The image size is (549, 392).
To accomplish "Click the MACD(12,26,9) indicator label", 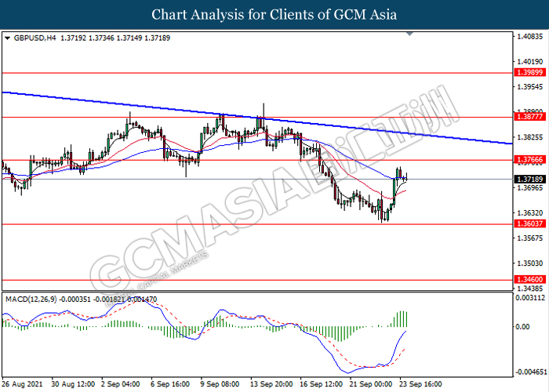I will click(x=31, y=299).
